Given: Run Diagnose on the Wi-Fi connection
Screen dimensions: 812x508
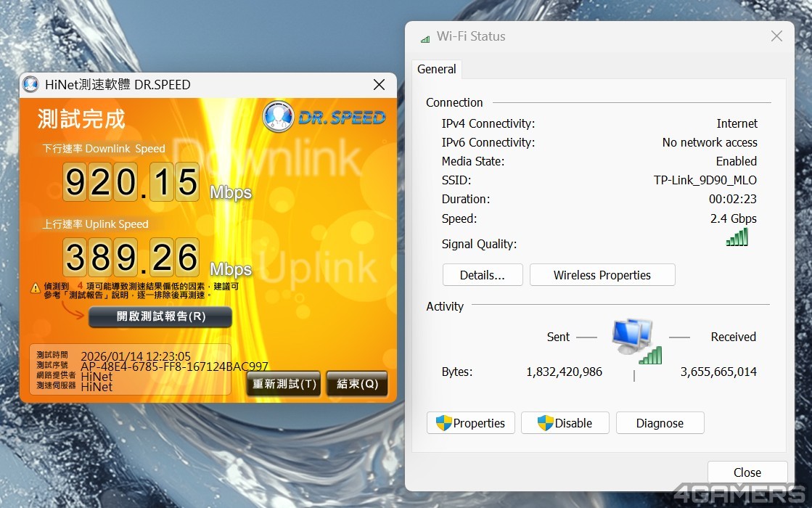Looking at the screenshot, I should (x=660, y=423).
